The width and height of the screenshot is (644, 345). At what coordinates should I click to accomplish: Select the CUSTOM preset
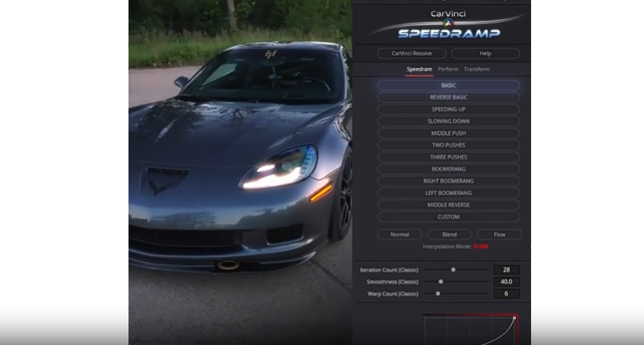pyautogui.click(x=449, y=217)
